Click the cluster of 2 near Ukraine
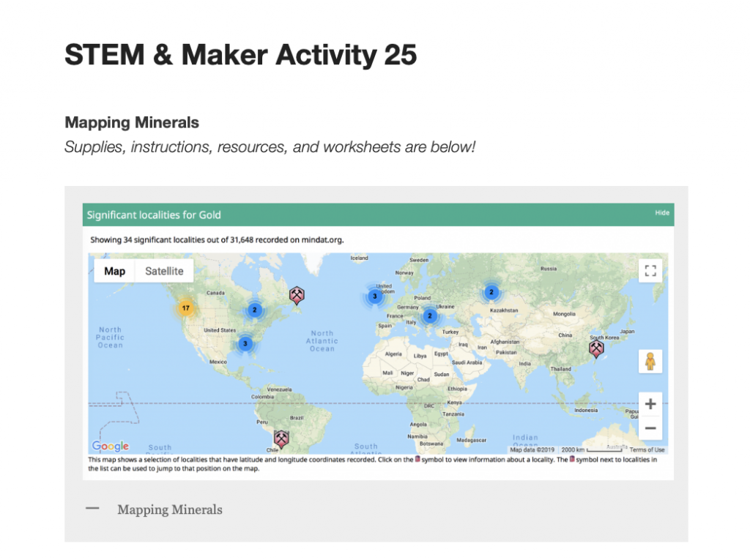 tap(430, 316)
